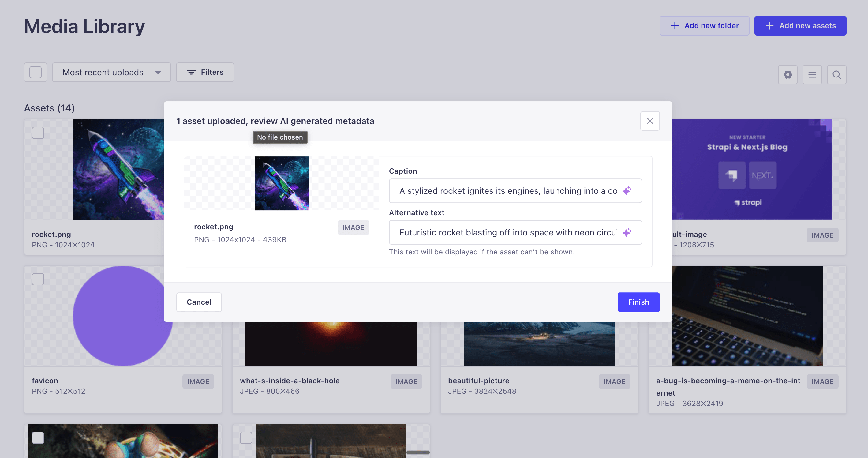
Task: Tick the checkbox on the dark wooden table photo card
Action: pyautogui.click(x=246, y=438)
